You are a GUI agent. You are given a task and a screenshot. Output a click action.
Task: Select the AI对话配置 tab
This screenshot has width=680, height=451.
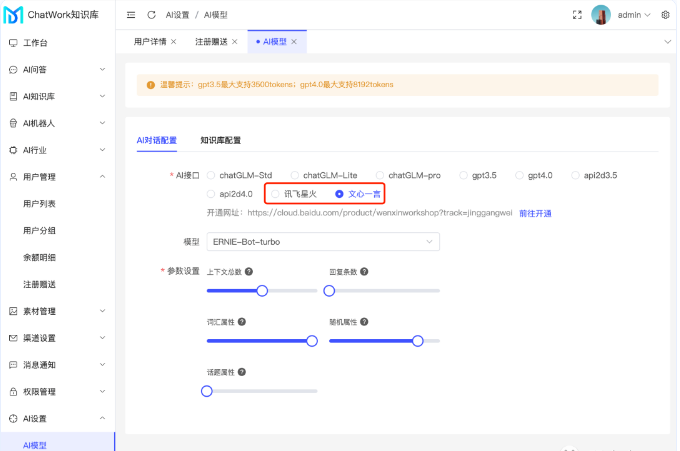point(157,141)
